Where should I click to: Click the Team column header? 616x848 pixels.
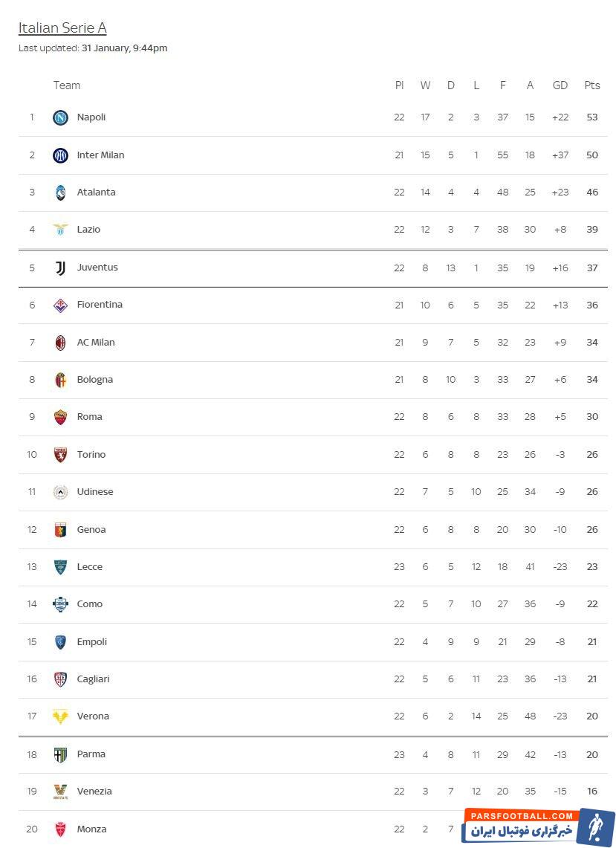(67, 85)
